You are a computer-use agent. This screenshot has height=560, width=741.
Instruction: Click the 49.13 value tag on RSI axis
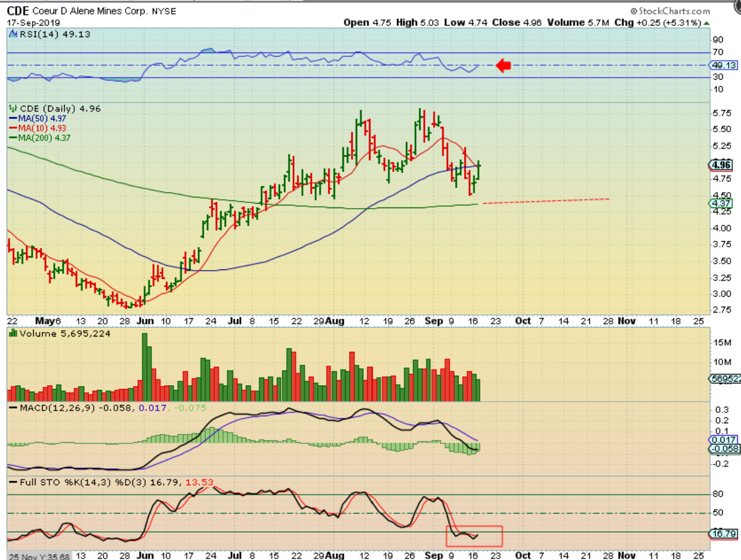(724, 65)
